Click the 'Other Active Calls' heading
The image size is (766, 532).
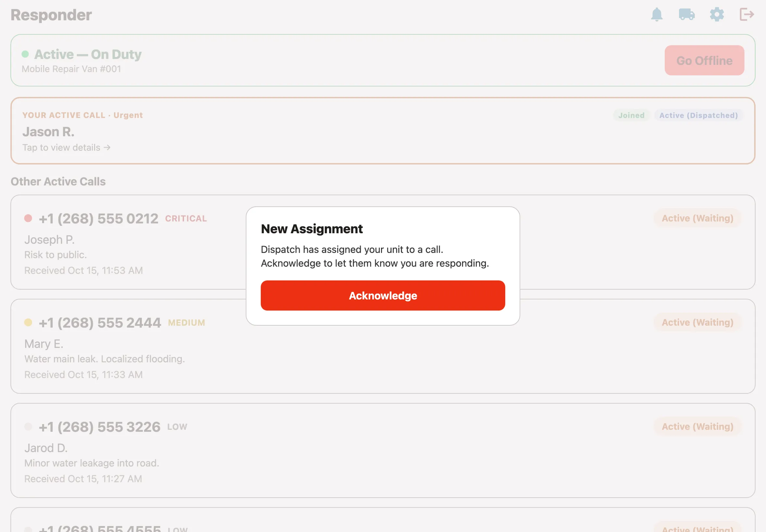click(x=58, y=182)
